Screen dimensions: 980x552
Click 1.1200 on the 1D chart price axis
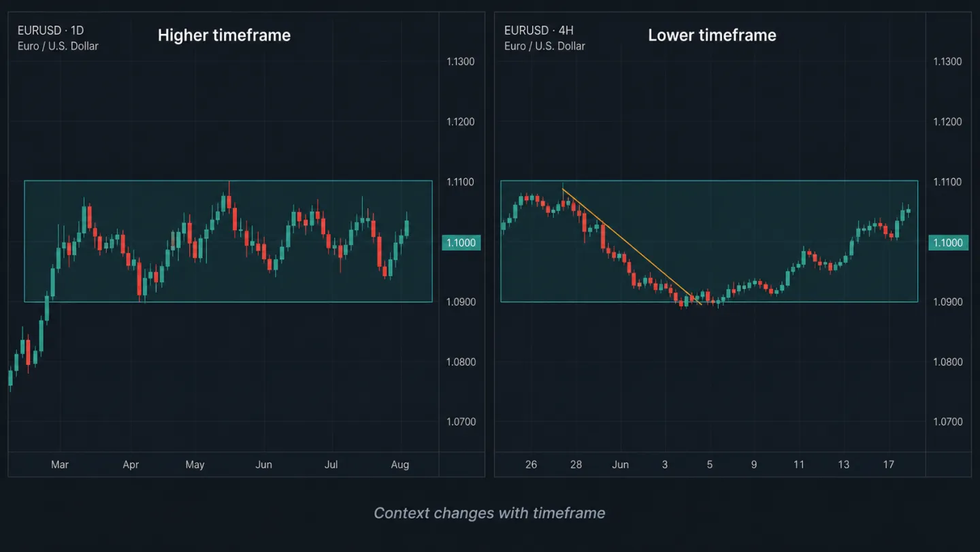pyautogui.click(x=461, y=122)
